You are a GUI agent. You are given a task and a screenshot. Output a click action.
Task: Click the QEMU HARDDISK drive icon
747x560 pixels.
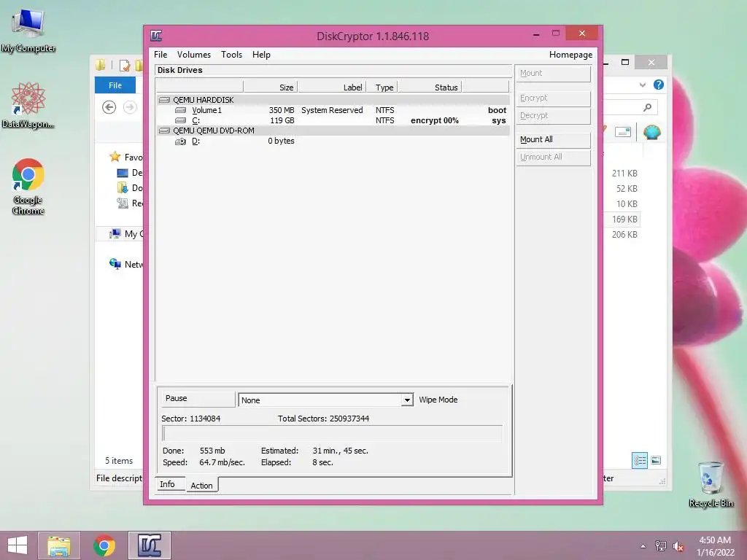[x=164, y=100]
